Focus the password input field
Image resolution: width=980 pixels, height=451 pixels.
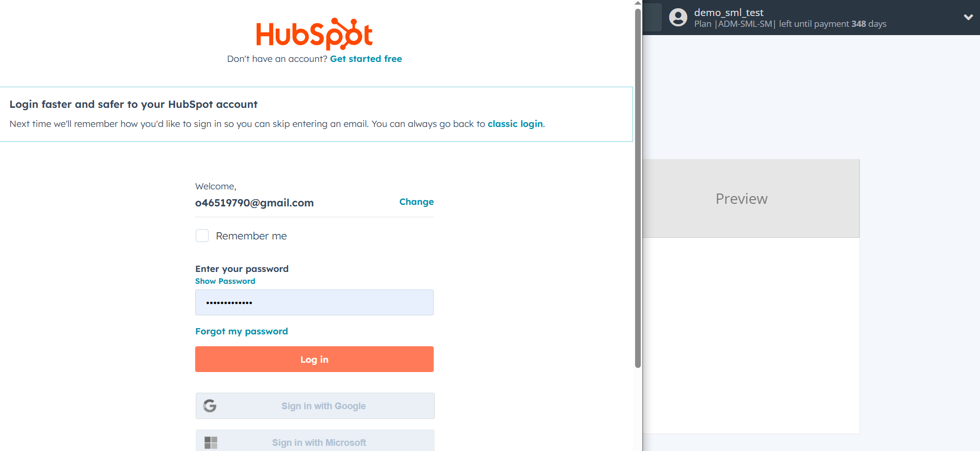(314, 302)
